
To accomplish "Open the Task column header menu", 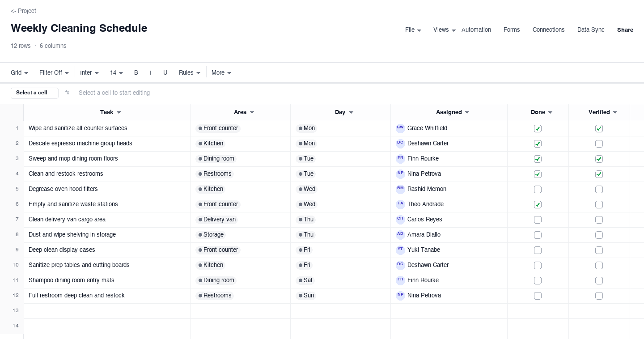I will pos(119,113).
